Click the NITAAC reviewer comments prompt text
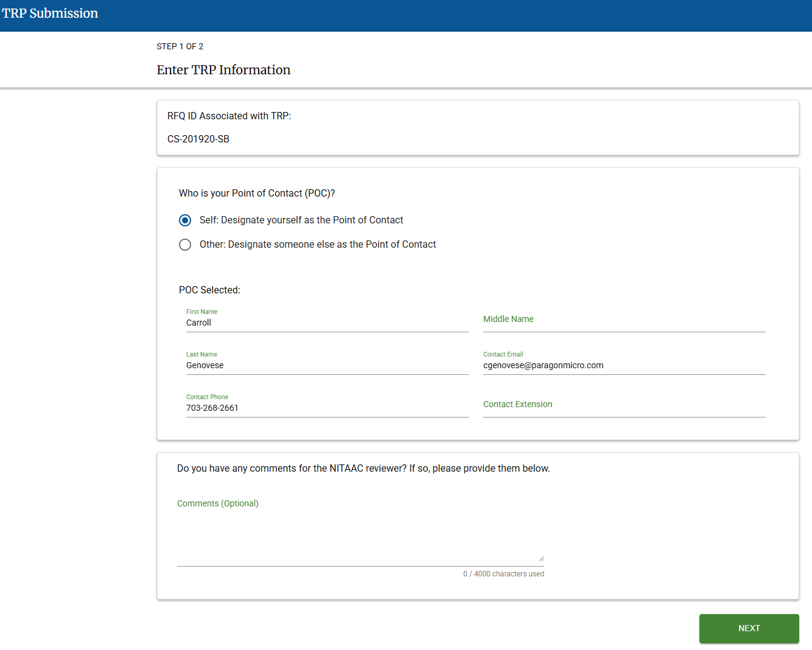812x650 pixels. click(363, 468)
